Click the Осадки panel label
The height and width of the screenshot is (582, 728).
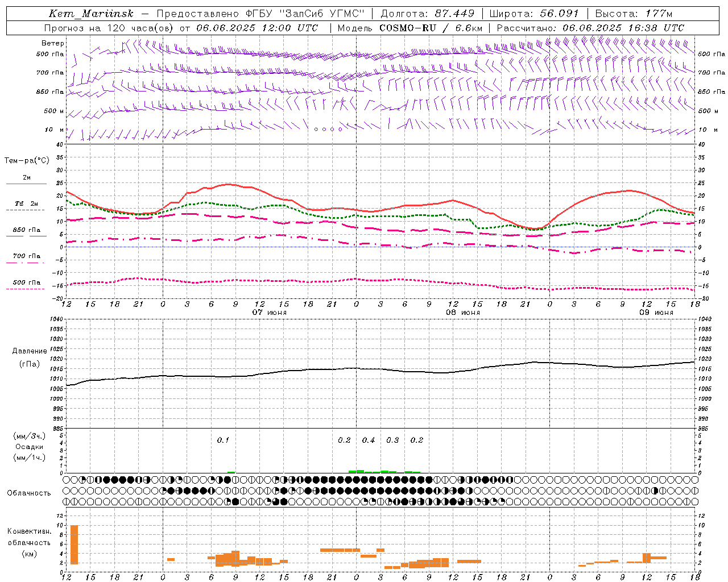click(30, 447)
